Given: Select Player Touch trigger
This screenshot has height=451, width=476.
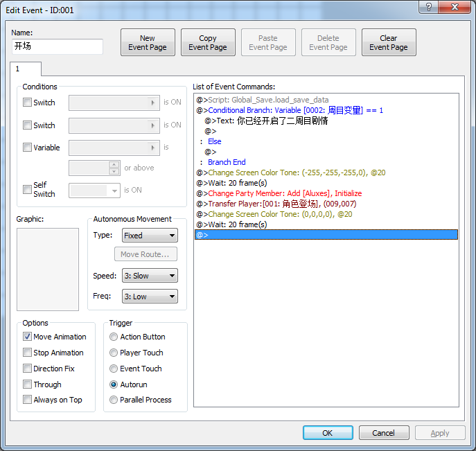Looking at the screenshot, I should 114,353.
